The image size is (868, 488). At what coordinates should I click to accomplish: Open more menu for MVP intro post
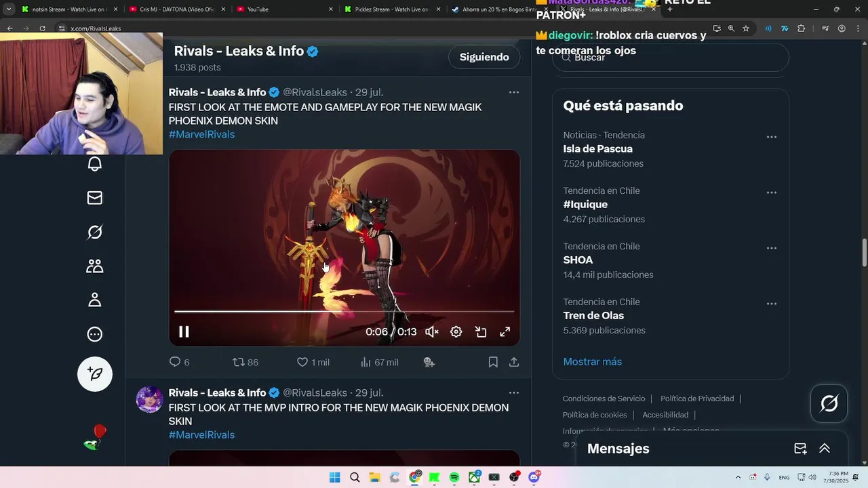[514, 392]
